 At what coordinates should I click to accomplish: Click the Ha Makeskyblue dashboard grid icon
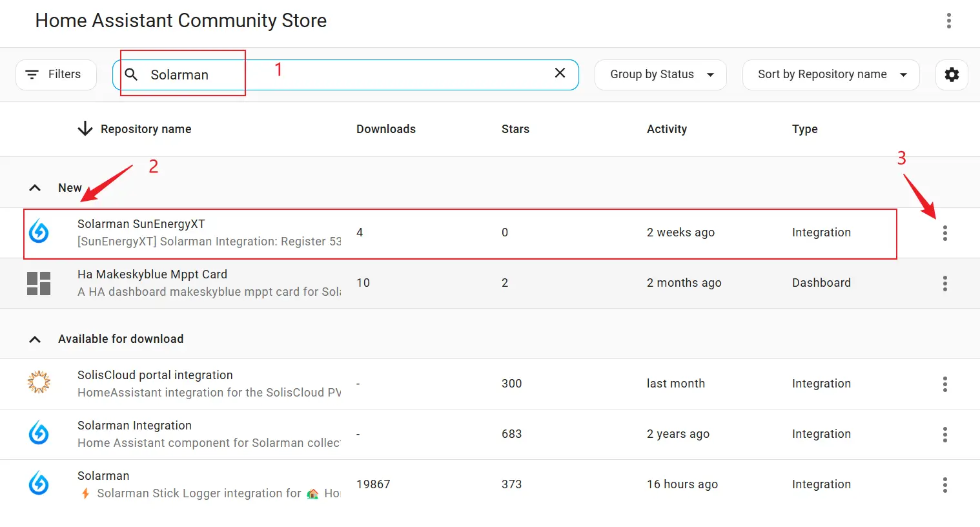(39, 284)
